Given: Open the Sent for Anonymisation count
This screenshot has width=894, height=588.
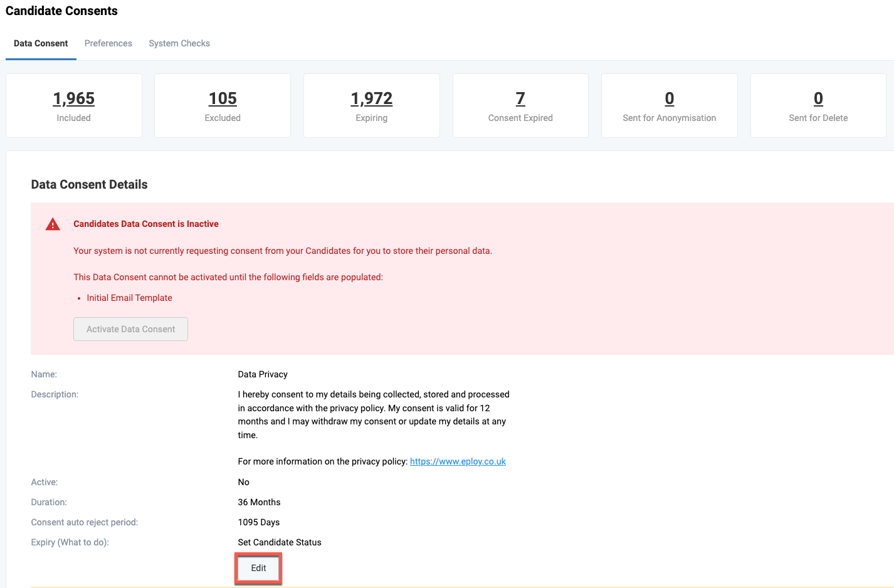Looking at the screenshot, I should click(669, 98).
